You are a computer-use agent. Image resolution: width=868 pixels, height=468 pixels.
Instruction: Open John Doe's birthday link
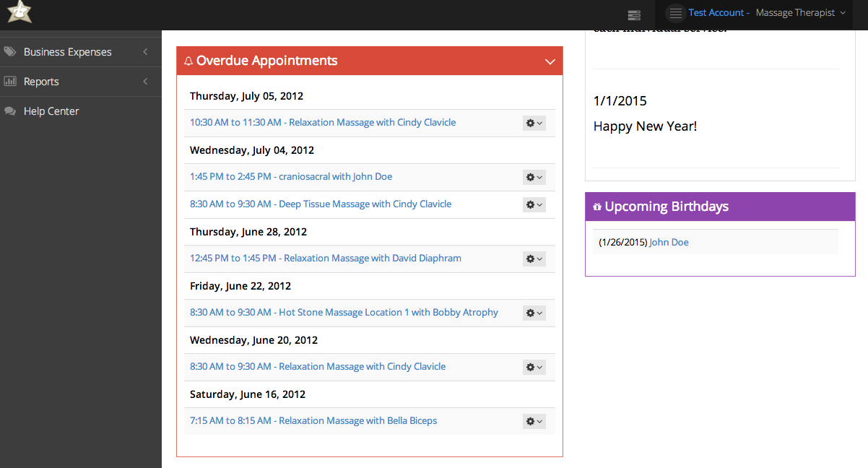coord(669,243)
